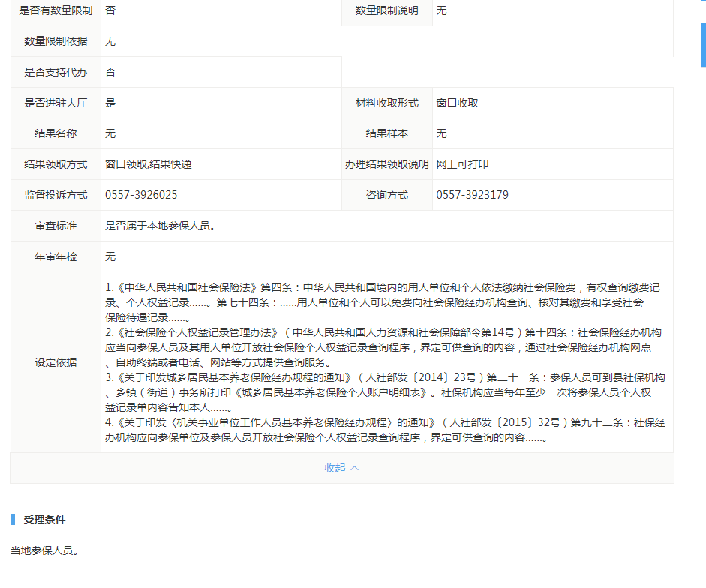Click the 办理结果领取说明 label cell

point(387,164)
